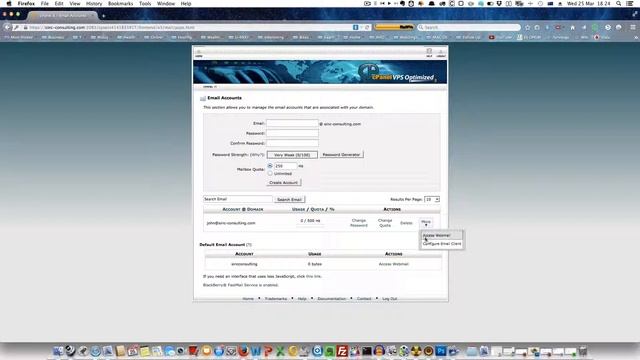Viewport: 640px width, 360px height.
Task: Click the bookmark star icon in toolbar
Action: pyautogui.click(x=527, y=27)
